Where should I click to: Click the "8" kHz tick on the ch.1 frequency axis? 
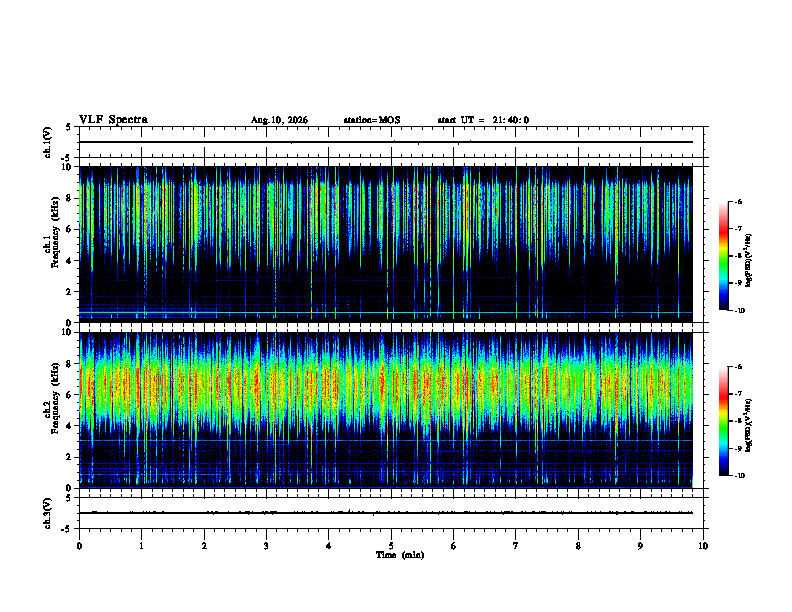(70, 198)
